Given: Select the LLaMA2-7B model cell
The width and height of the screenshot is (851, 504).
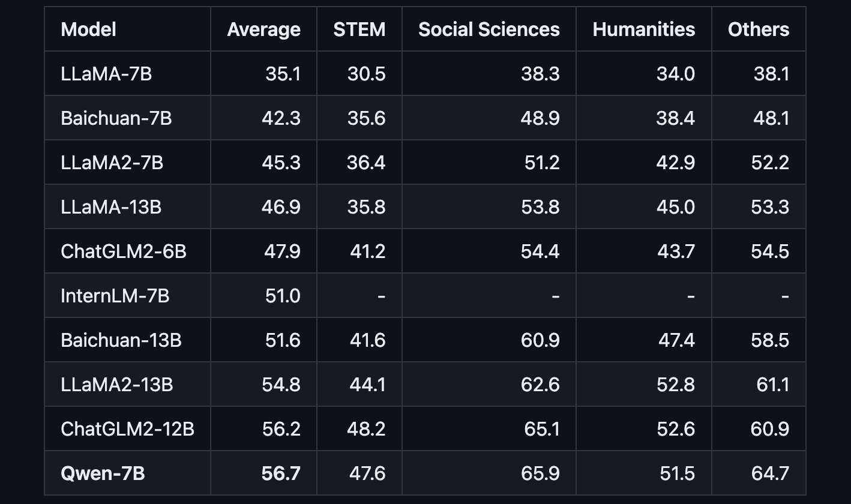Looking at the screenshot, I should click(112, 163).
